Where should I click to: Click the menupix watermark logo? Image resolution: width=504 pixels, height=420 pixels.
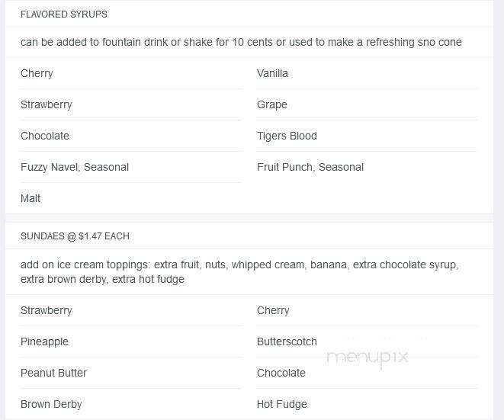(x=368, y=357)
